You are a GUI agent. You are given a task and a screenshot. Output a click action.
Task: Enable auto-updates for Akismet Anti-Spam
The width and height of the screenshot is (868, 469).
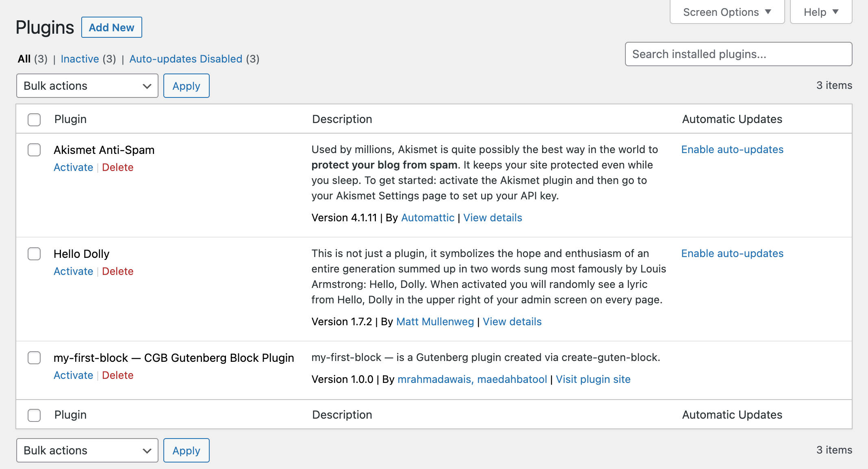tap(731, 149)
